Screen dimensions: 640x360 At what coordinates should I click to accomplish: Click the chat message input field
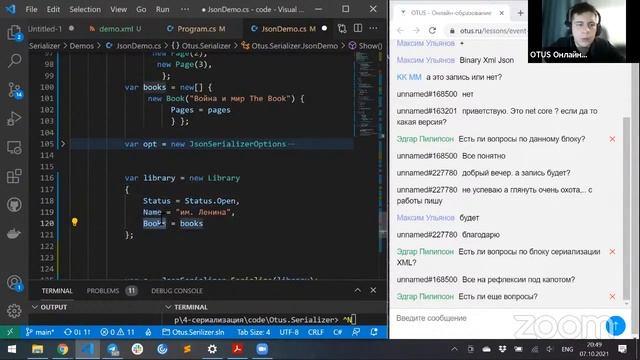(494, 318)
